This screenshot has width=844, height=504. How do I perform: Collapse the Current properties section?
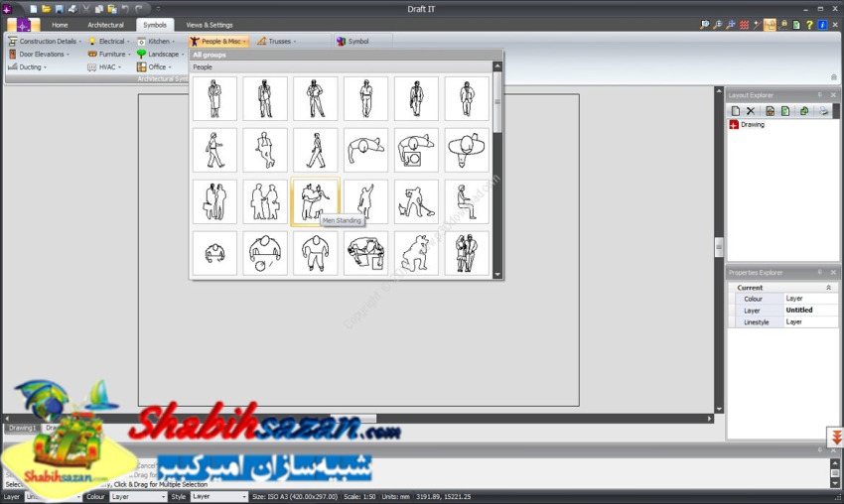[828, 288]
